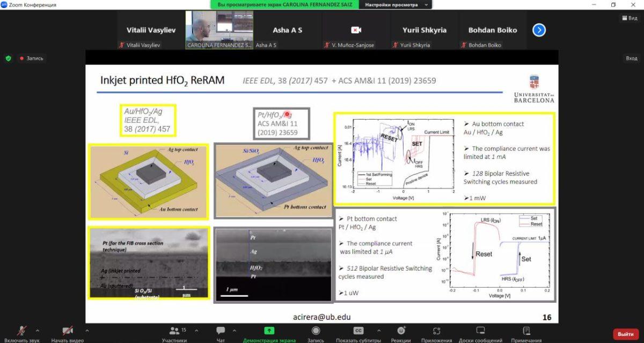This screenshot has height=343, width=644.
Task: Click green Демонстрация экрана share button
Action: 269,332
